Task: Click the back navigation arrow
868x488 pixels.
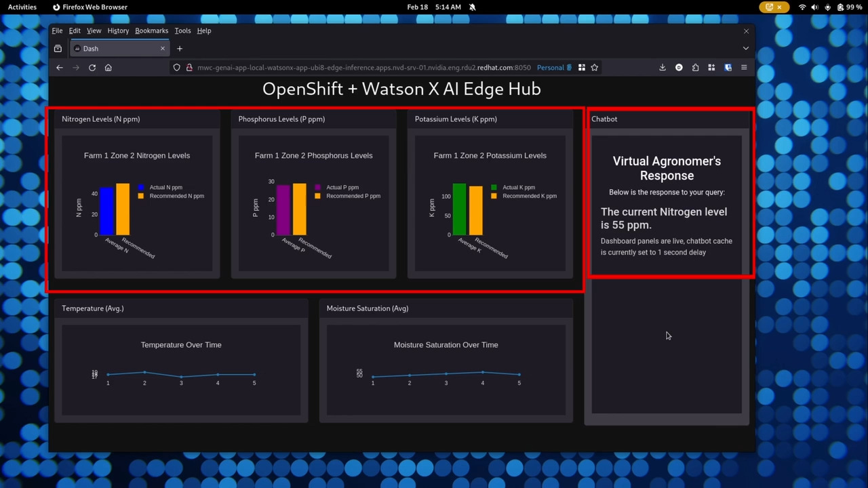Action: tap(60, 68)
